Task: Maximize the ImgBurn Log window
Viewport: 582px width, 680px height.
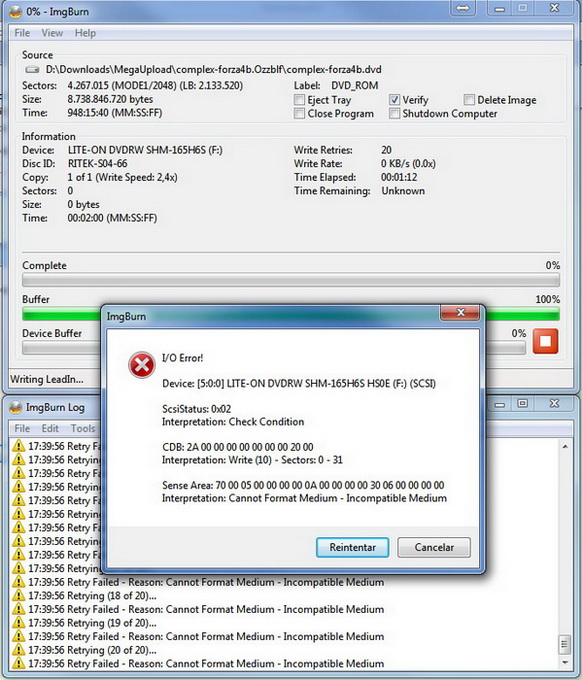Action: coord(523,404)
